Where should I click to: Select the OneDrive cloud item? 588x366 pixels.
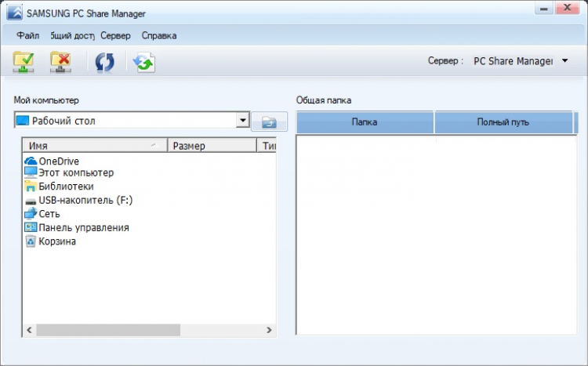click(x=58, y=161)
